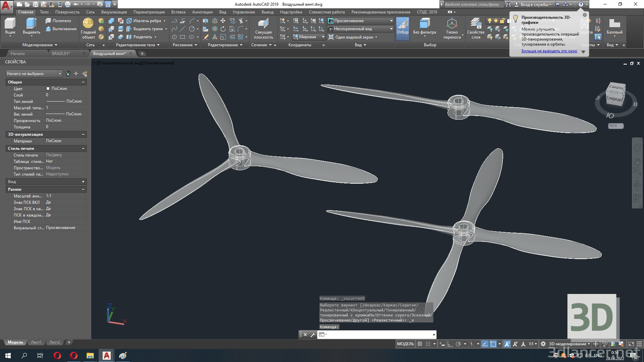Select the Move tool in Editing panel
Screen dimensions: 644x362
tap(223, 21)
